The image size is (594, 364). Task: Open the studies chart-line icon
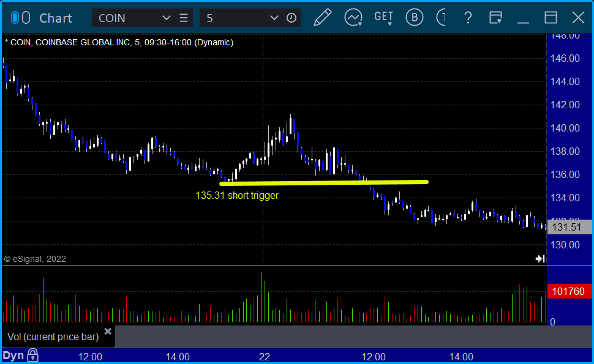[x=353, y=17]
